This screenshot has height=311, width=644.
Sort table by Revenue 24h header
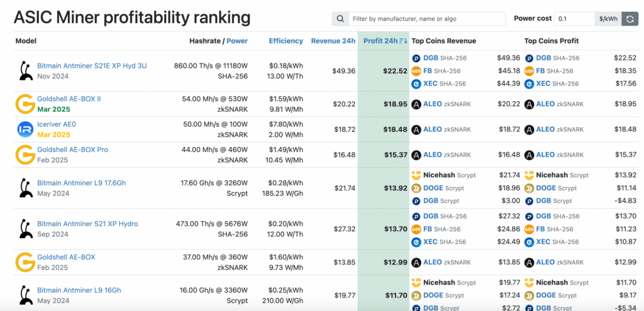333,41
